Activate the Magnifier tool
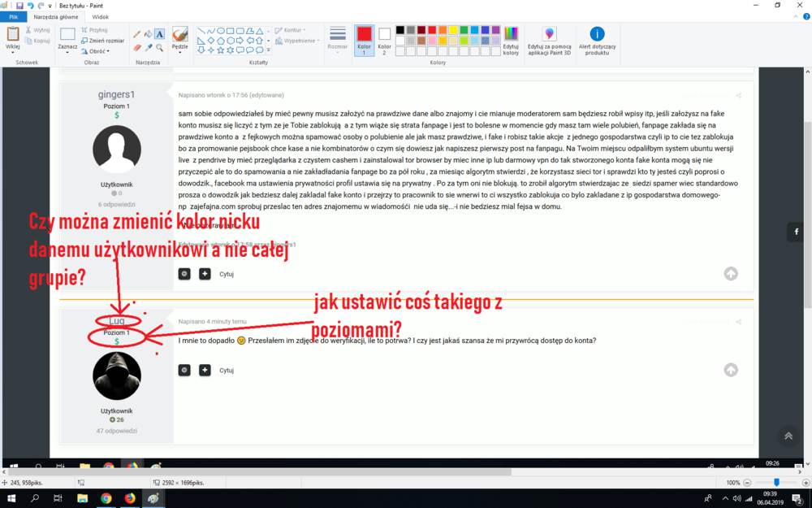Image resolution: width=812 pixels, height=508 pixels. click(x=158, y=46)
